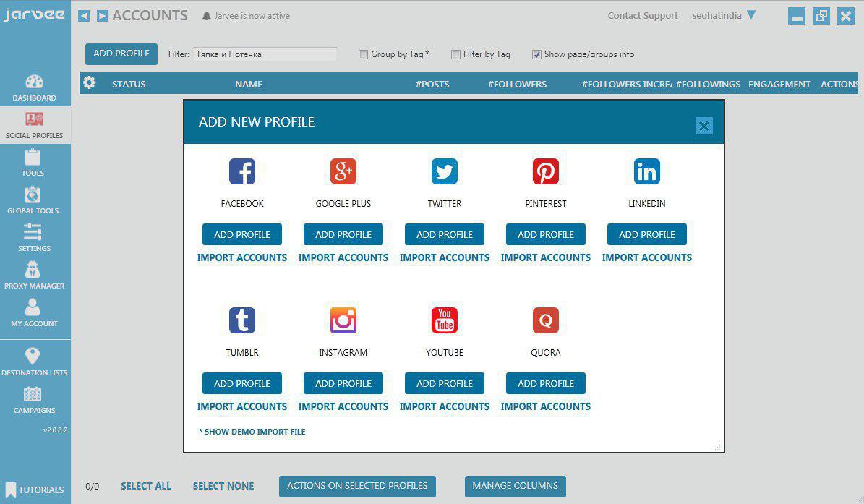This screenshot has height=504, width=864.
Task: Close the Add New Profile dialog
Action: click(703, 126)
